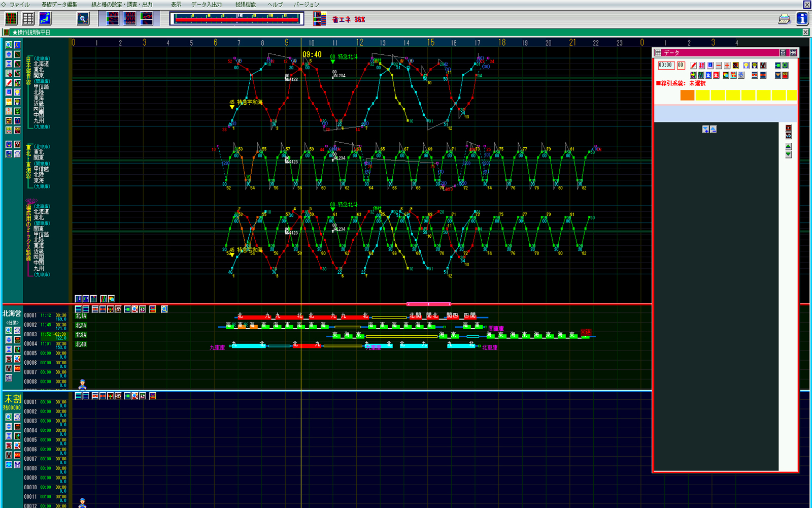This screenshot has height=508, width=812.
Task: Click the red-green diagram grid toolbar icon
Action: point(11,19)
